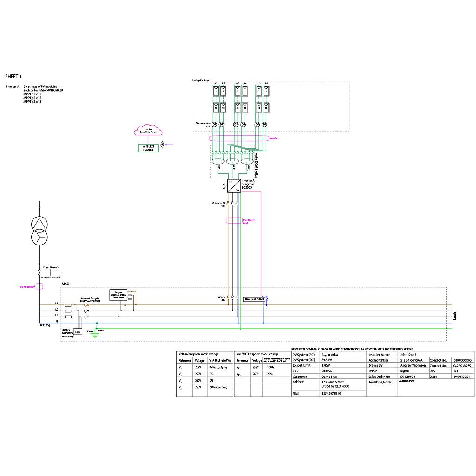The image size is (476, 476).
Task: Select the disconnection point DP under string A.1
Action: click(214, 124)
